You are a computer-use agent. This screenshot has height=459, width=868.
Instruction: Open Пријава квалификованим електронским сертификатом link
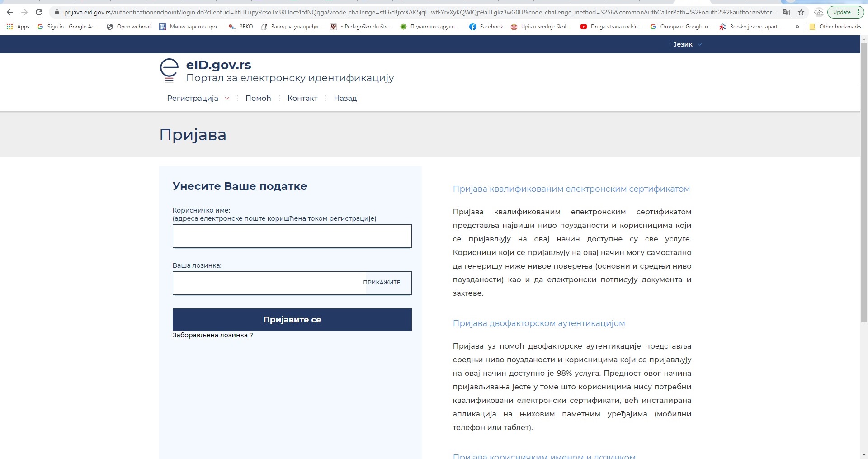571,189
